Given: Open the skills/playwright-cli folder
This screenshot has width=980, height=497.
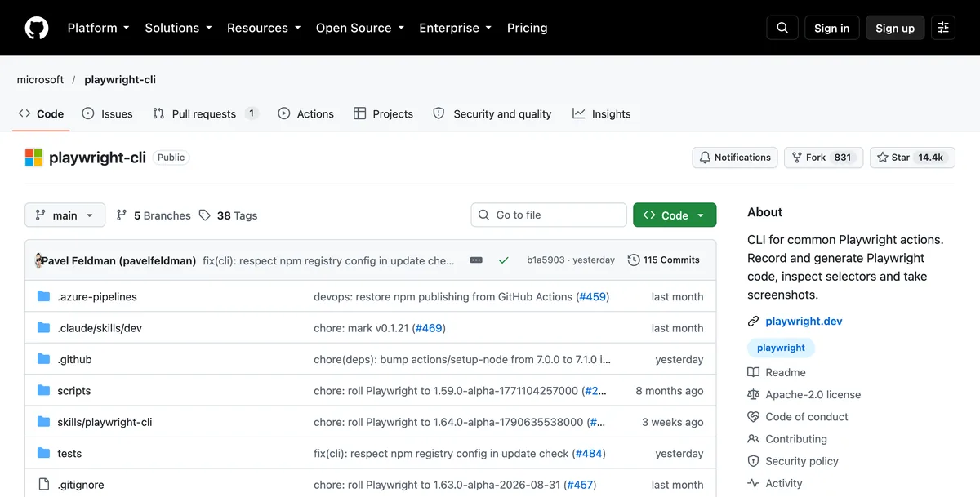Looking at the screenshot, I should [105, 422].
